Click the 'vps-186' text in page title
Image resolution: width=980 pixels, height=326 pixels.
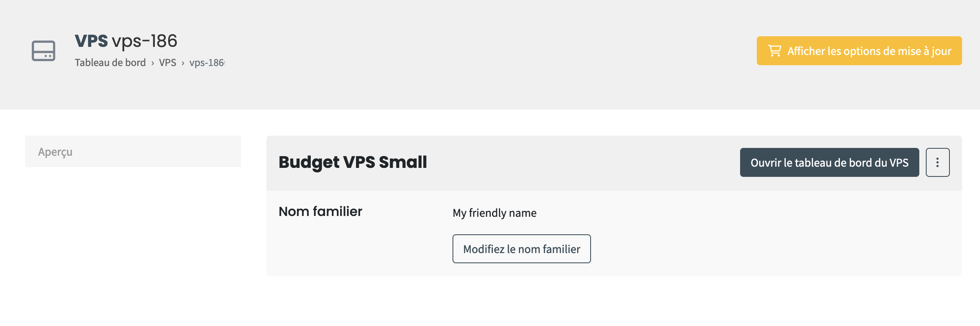[x=145, y=41]
